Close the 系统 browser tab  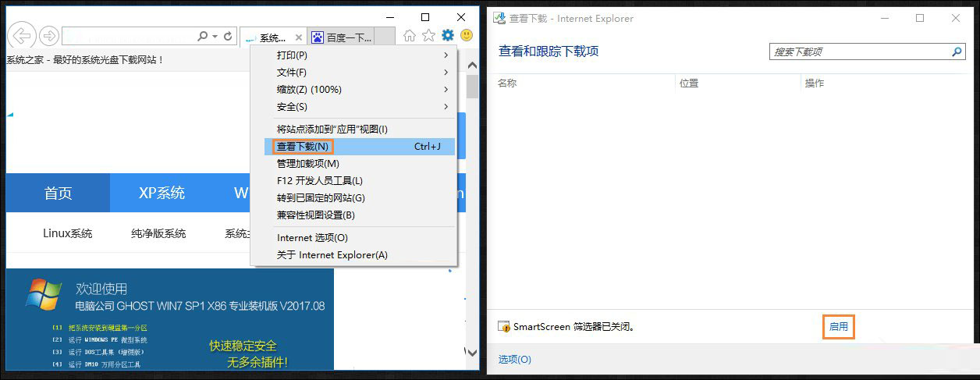pos(298,37)
